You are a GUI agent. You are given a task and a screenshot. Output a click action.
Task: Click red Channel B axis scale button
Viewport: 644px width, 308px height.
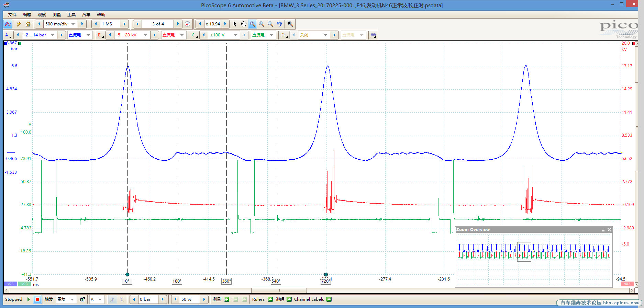[x=627, y=284]
